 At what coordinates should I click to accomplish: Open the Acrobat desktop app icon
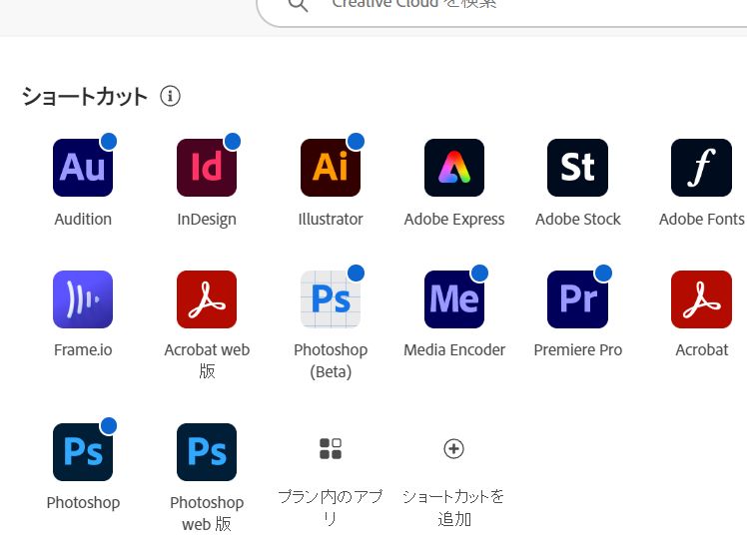coord(701,299)
